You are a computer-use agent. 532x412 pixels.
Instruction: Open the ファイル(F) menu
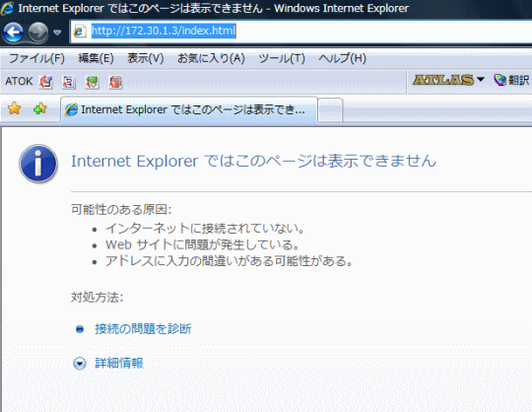pyautogui.click(x=36, y=58)
